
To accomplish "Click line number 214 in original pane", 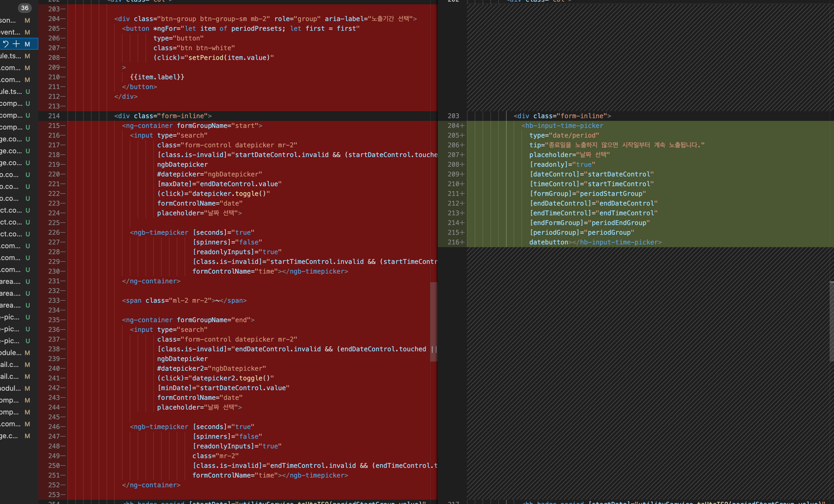I will click(x=54, y=116).
